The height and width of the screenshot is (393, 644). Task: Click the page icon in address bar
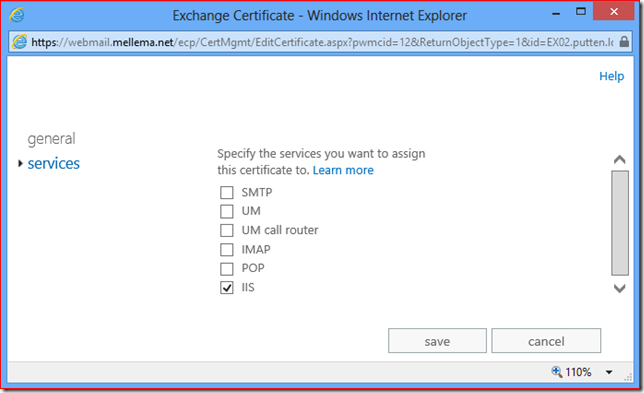click(x=19, y=42)
